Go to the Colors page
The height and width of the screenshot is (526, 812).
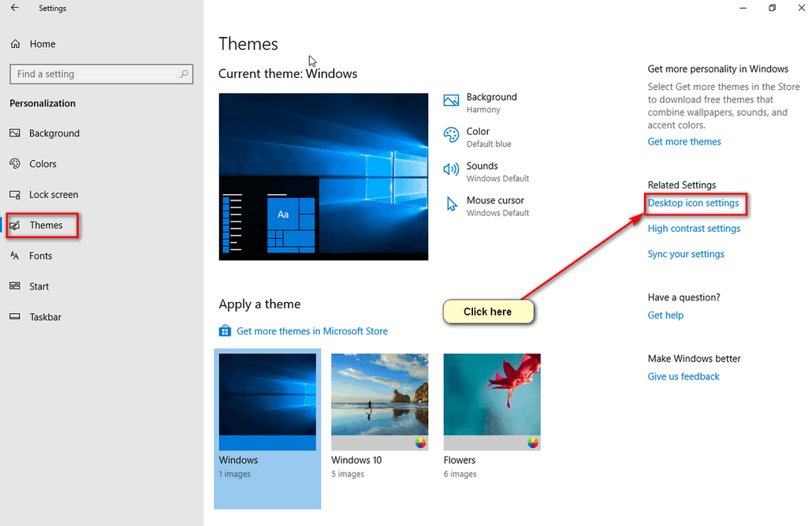43,164
